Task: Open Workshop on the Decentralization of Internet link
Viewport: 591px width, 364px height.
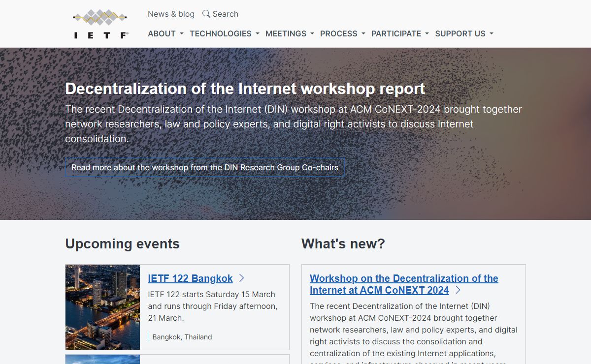Action: click(404, 284)
